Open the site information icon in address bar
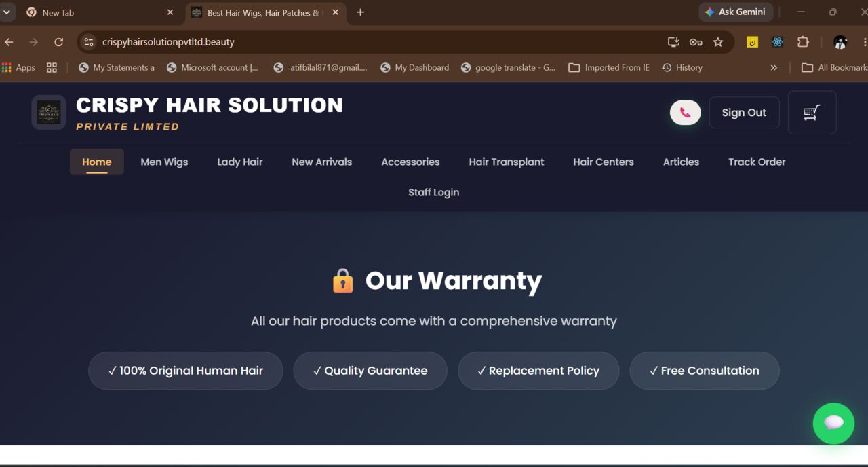Screen dimensions: 868x467 coord(89,42)
